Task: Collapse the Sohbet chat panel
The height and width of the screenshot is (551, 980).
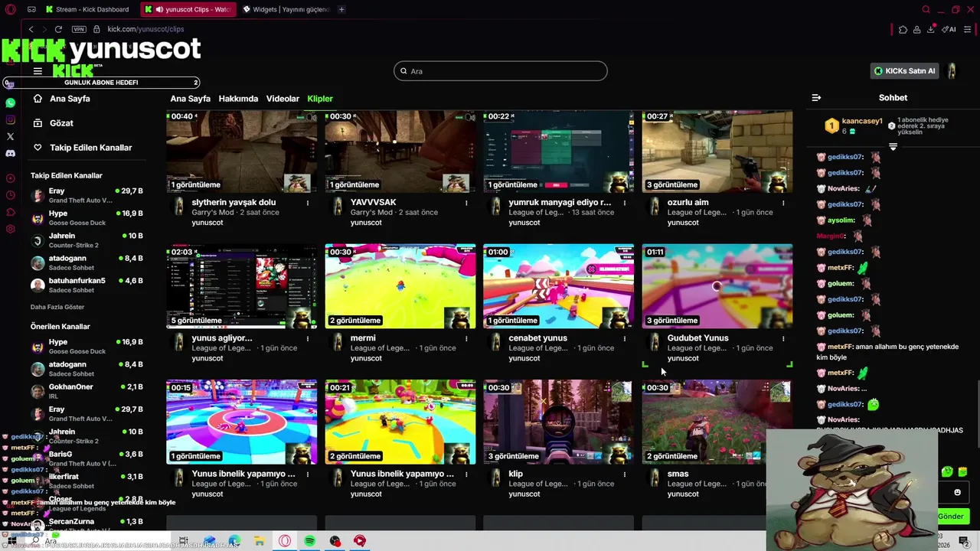Action: 816,97
